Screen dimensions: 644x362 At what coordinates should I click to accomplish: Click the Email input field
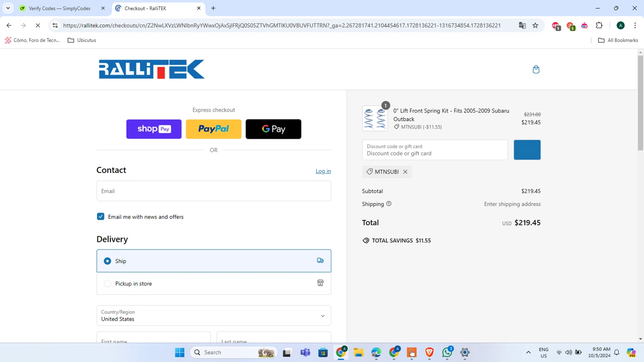[214, 191]
